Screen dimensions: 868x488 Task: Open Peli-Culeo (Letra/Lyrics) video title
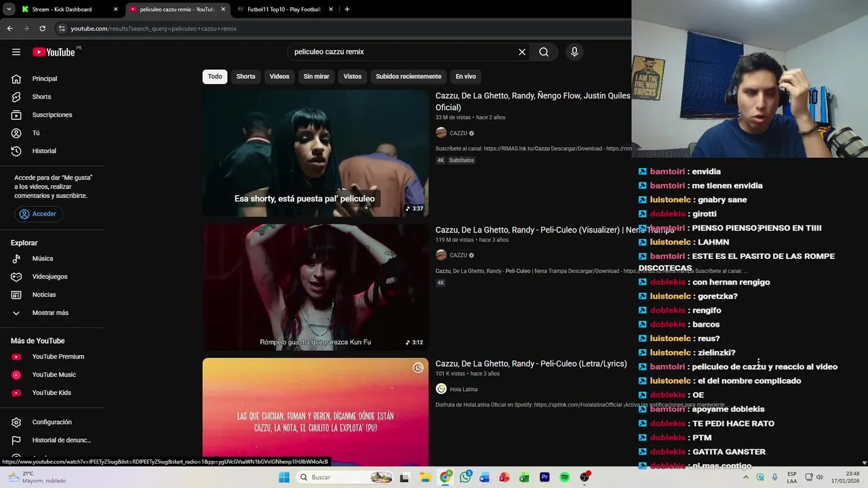(531, 364)
